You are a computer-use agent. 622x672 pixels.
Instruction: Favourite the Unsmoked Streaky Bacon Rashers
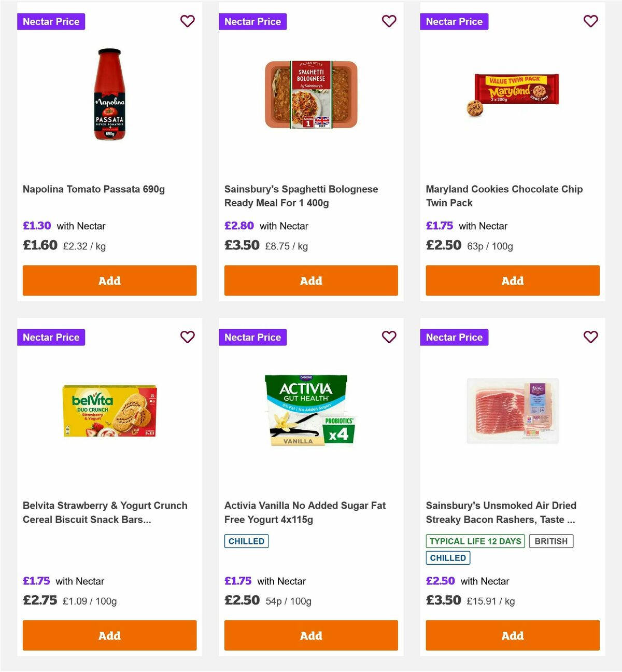[x=590, y=337]
